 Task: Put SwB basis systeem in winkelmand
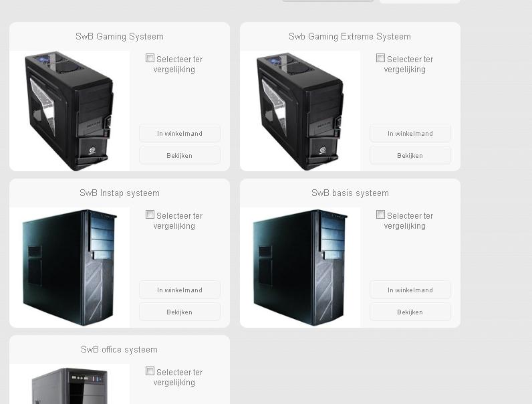tap(410, 290)
